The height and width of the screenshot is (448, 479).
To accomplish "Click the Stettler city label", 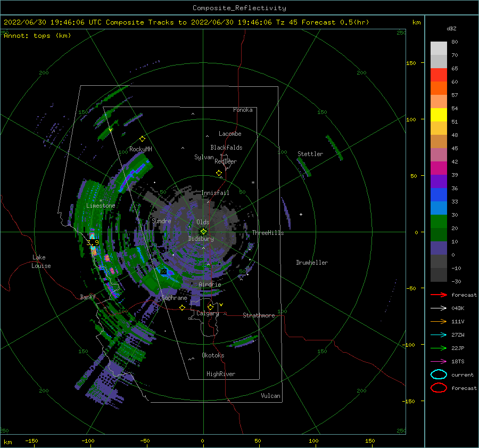I will click(x=310, y=154).
